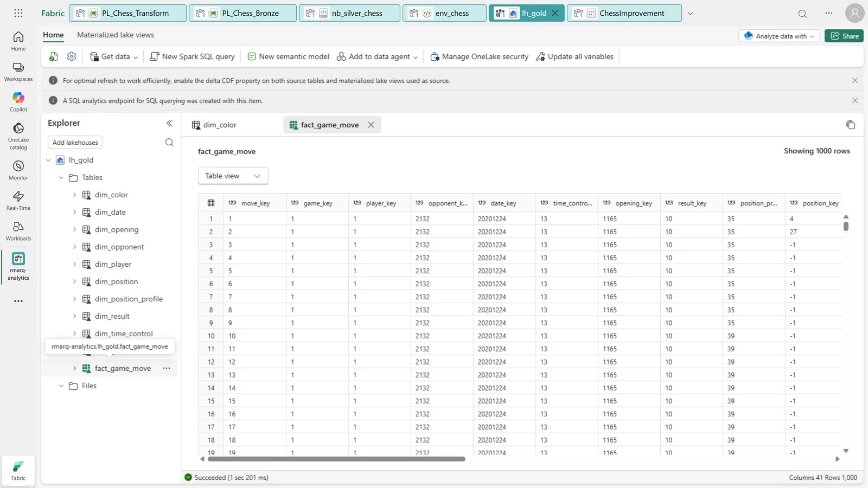Screen dimensions: 868x488
Task: Expand the dim_opening table node
Action: click(x=74, y=229)
